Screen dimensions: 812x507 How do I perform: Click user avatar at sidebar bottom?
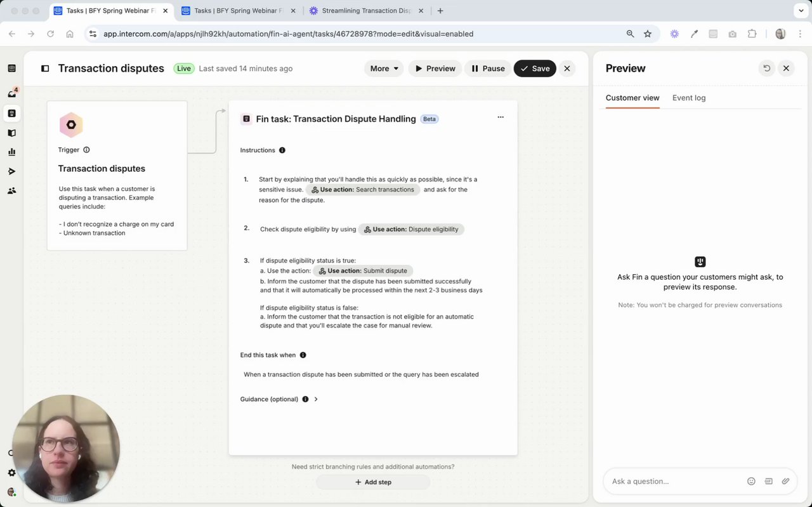pyautogui.click(x=11, y=492)
